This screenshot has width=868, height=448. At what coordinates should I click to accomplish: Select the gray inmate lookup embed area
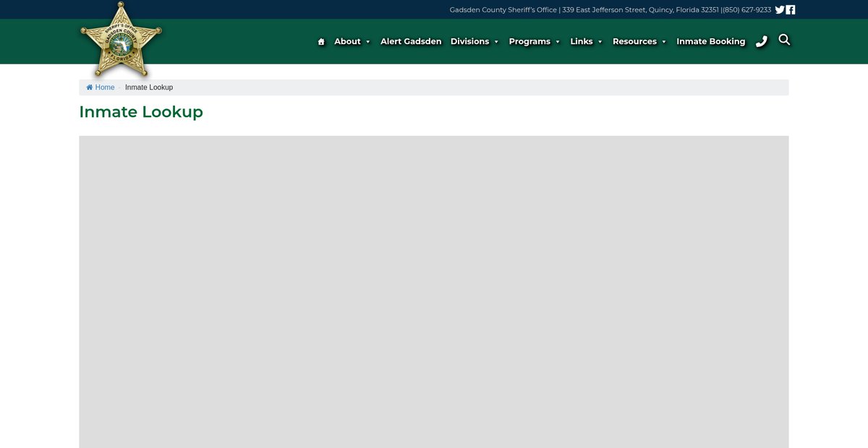click(x=434, y=292)
